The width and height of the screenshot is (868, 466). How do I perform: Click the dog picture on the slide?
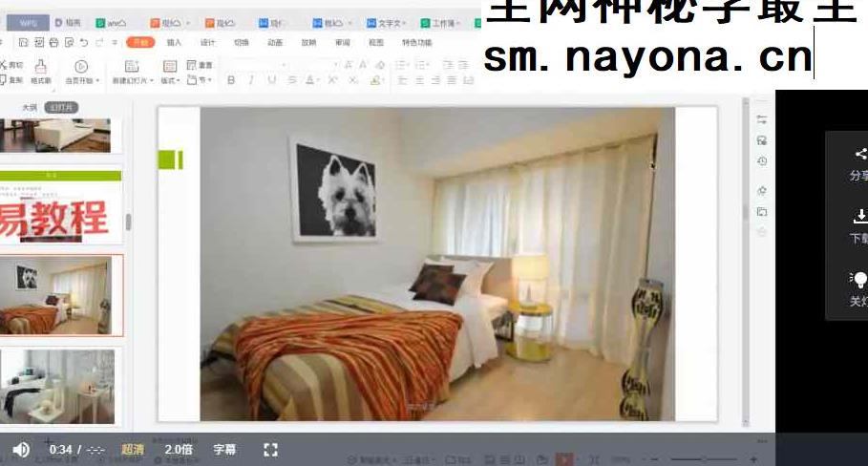coord(335,188)
